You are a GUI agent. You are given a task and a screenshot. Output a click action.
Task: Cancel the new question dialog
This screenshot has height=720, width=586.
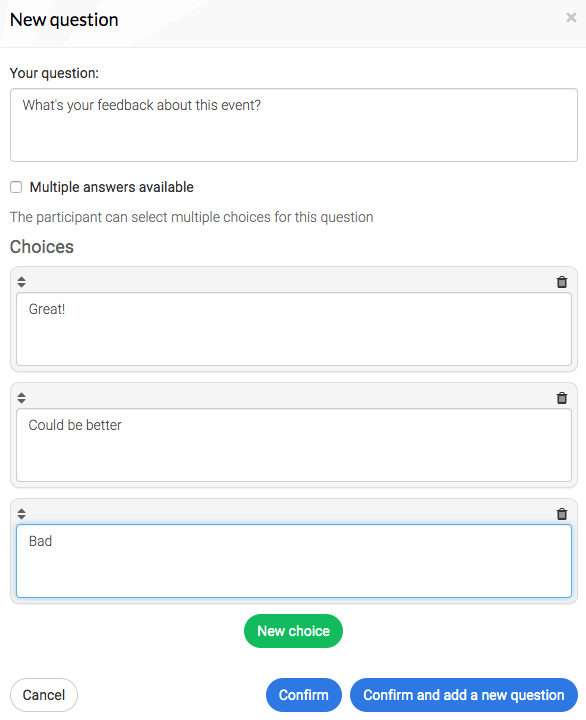click(44, 695)
